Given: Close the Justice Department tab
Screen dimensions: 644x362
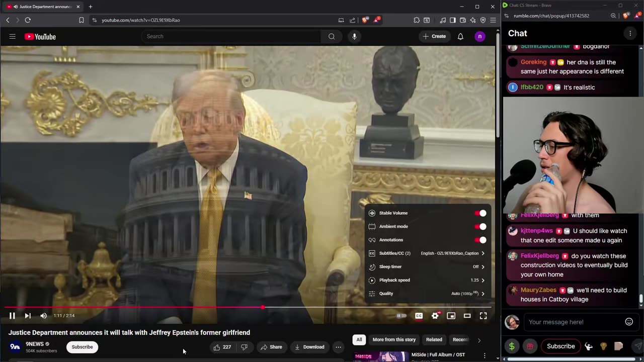Looking at the screenshot, I should click(x=78, y=7).
